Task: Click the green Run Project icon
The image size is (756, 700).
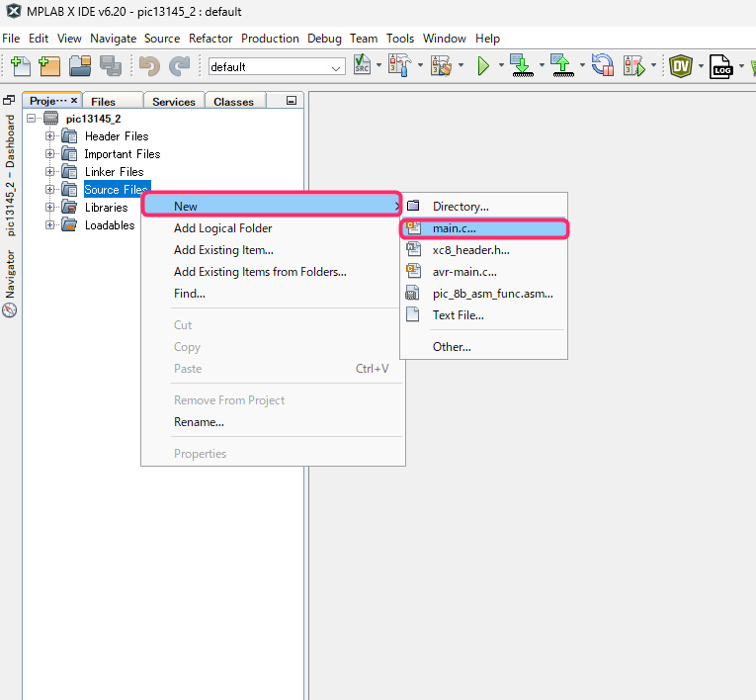Action: coord(483,66)
